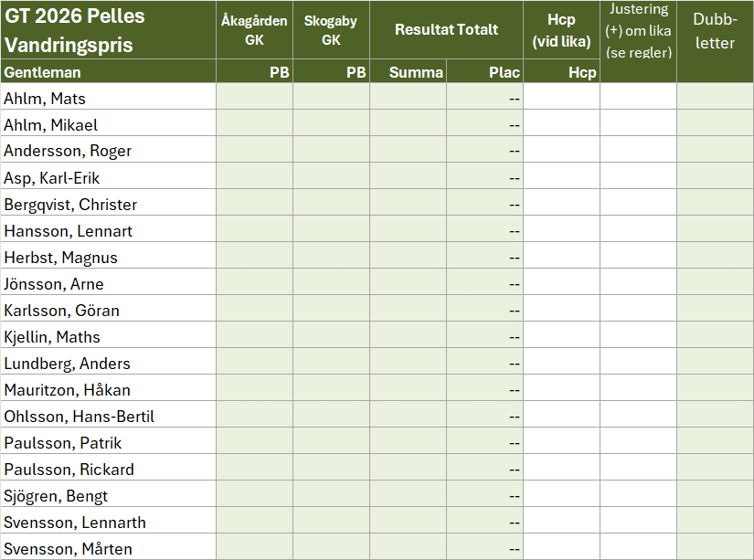
Task: Click Åkagården PB cell for Ahlm, Mikael
Action: pyautogui.click(x=254, y=124)
